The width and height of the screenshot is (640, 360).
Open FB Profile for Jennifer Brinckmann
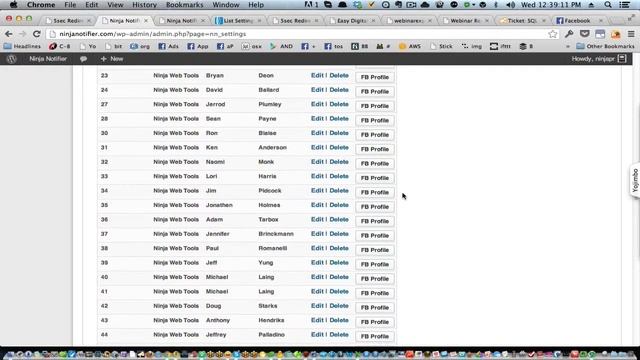pos(375,236)
